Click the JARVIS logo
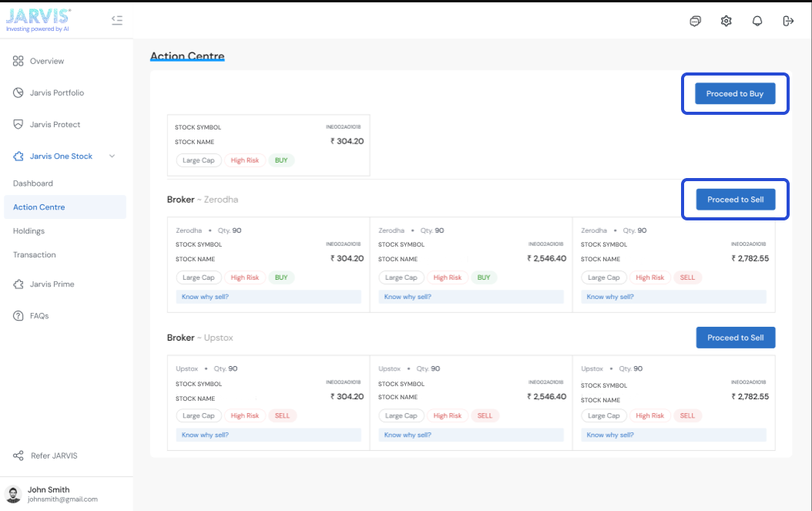Viewport: 812px width, 511px height. (39, 20)
